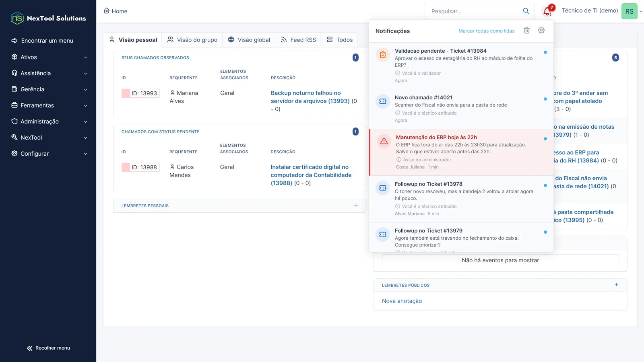The width and height of the screenshot is (644, 362).
Task: Mark Novo chamado #14021 as read dot
Action: [545, 99]
